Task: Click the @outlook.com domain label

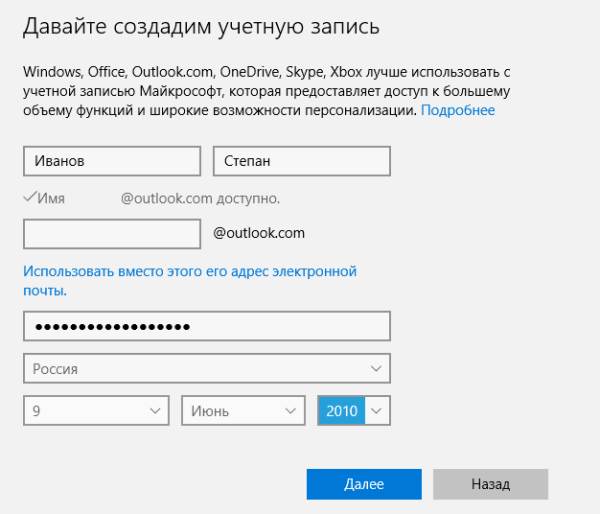Action: (259, 234)
